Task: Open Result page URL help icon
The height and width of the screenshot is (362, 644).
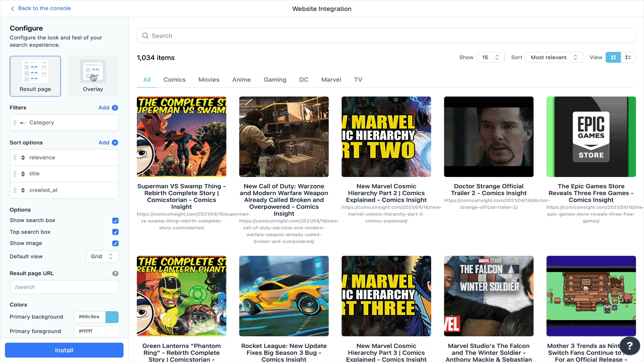Action: coord(115,274)
